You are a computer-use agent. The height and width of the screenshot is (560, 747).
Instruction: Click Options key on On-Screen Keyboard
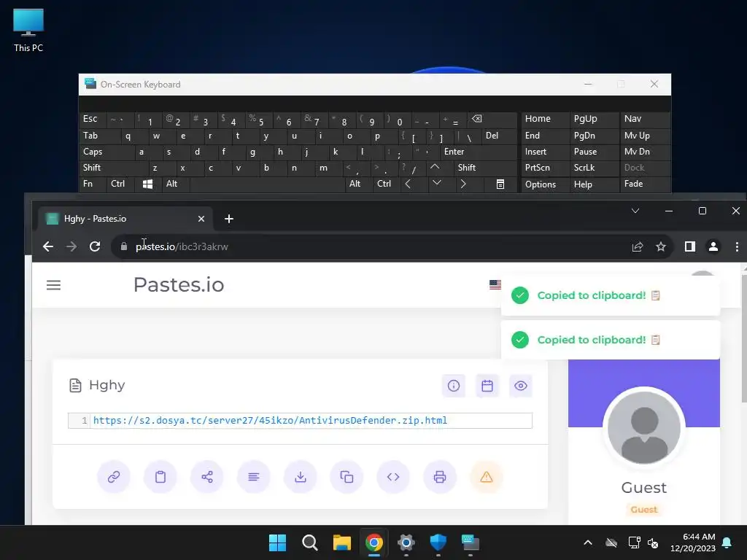545,184
